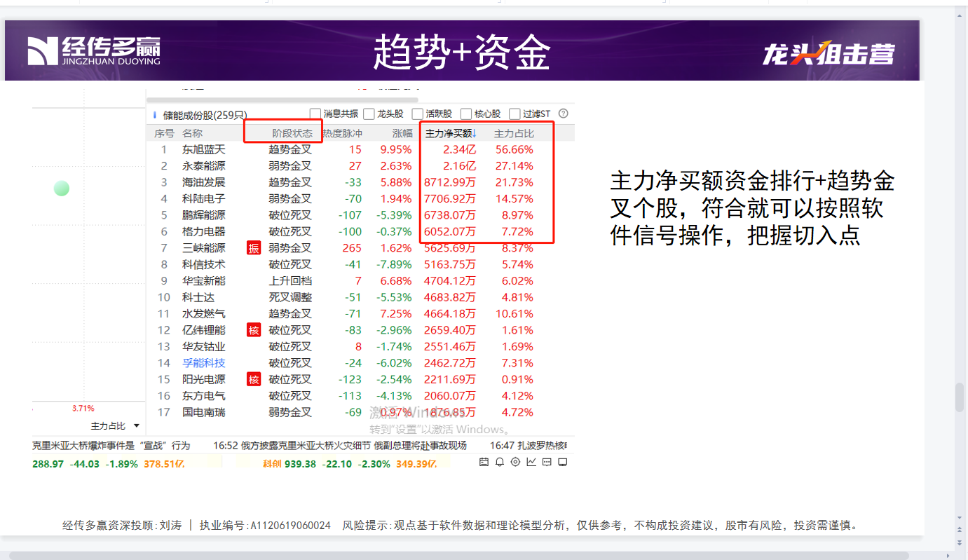Click the 序号 column header

[164, 133]
